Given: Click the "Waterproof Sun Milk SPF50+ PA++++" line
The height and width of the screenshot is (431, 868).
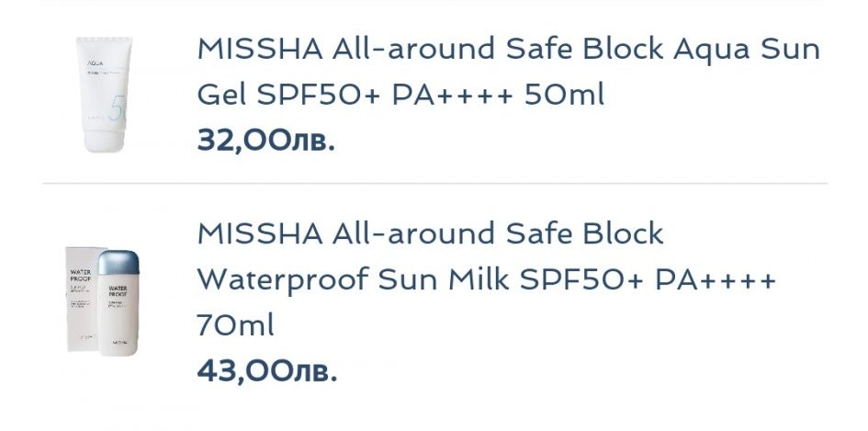Looking at the screenshot, I should pos(486,278).
